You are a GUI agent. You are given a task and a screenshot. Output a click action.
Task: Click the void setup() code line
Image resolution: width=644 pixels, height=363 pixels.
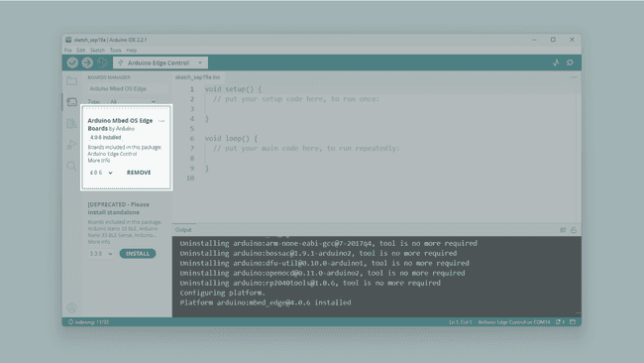(233, 89)
